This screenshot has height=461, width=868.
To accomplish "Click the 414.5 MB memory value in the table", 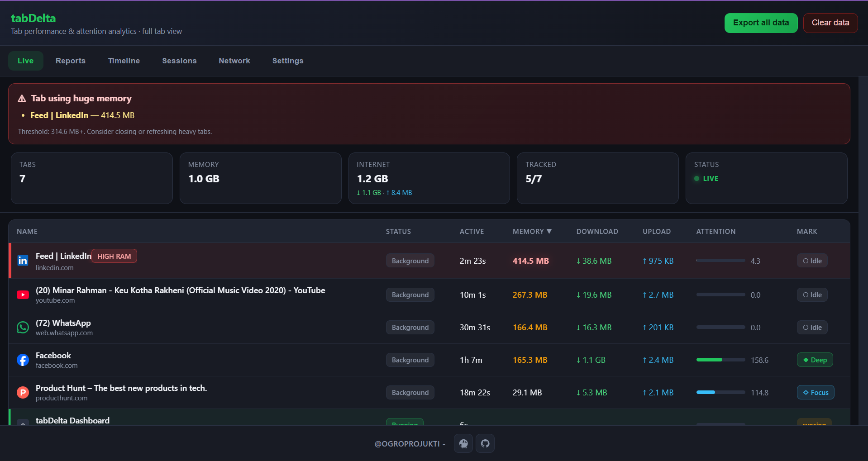I will [x=530, y=261].
